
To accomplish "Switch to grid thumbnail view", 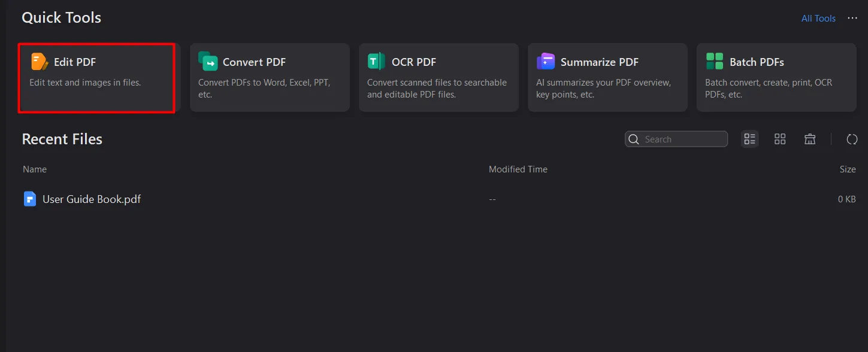I will coord(780,139).
